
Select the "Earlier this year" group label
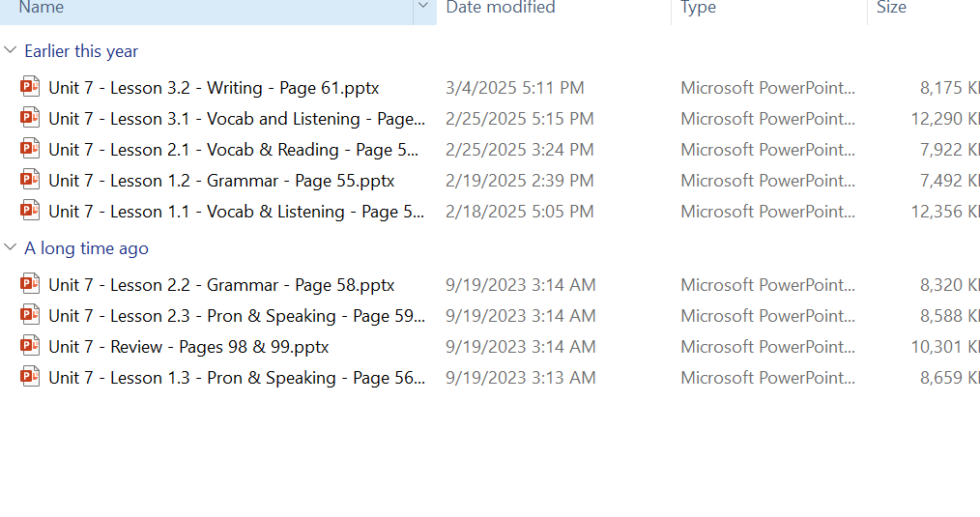coord(81,51)
